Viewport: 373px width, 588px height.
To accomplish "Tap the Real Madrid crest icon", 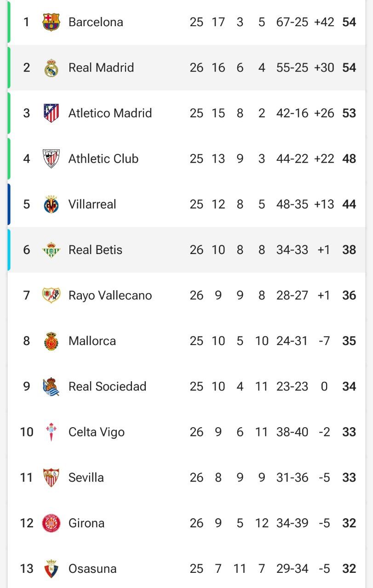I will (x=51, y=68).
